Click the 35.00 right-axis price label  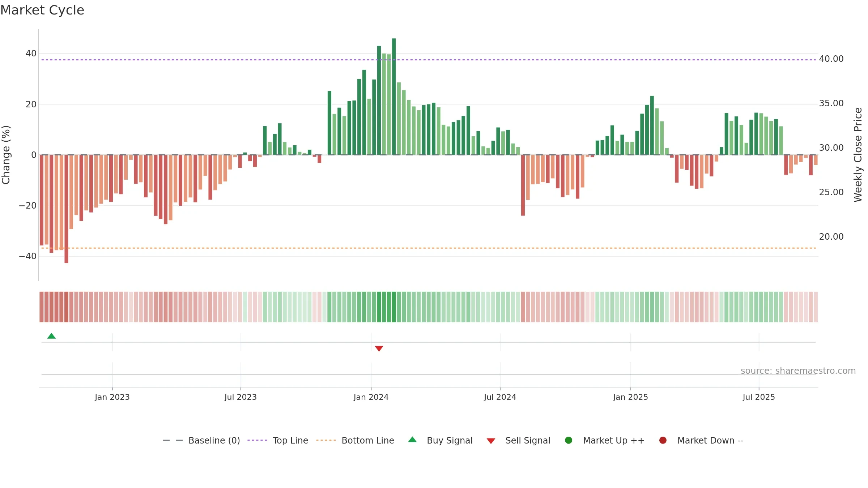pyautogui.click(x=831, y=103)
